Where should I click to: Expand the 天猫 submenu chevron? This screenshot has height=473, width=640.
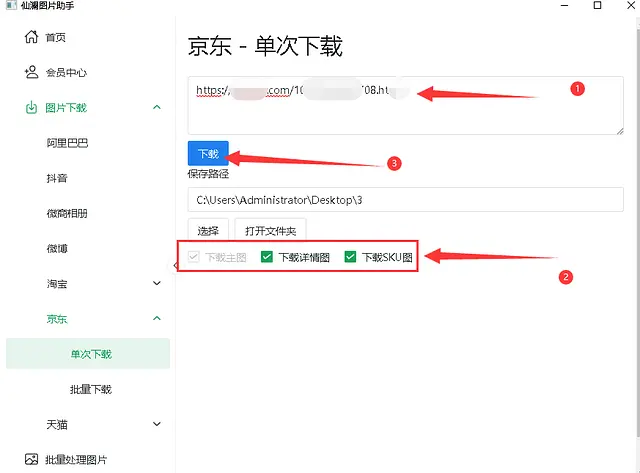pos(157,424)
